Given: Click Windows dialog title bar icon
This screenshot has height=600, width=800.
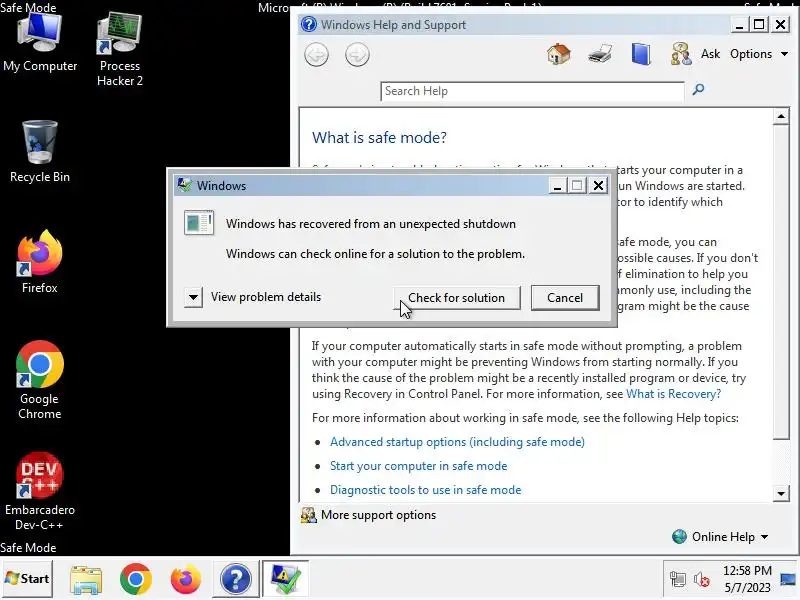Looking at the screenshot, I should click(184, 185).
